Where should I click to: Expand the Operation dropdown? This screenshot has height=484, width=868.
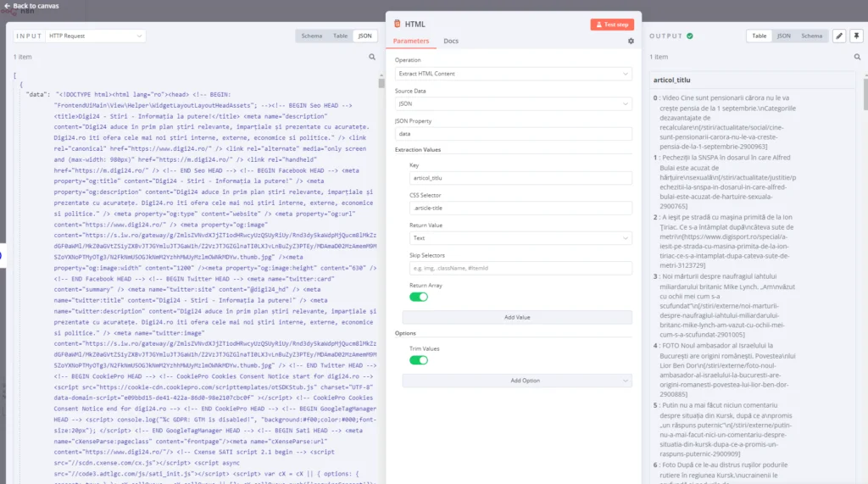513,74
